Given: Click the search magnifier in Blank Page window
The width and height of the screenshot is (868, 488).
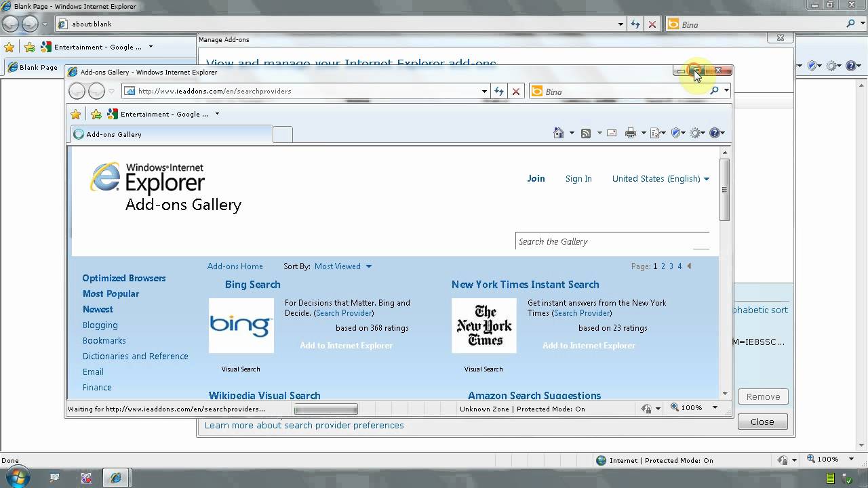Looking at the screenshot, I should [851, 24].
